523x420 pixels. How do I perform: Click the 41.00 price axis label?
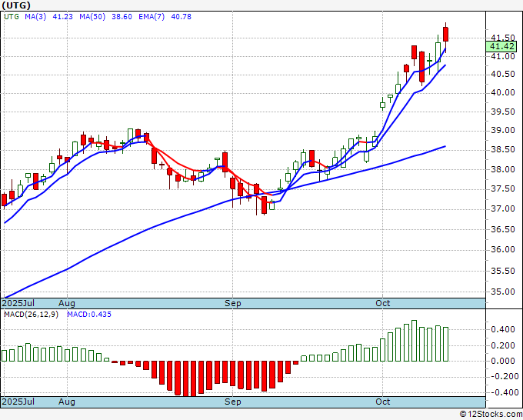[x=503, y=56]
